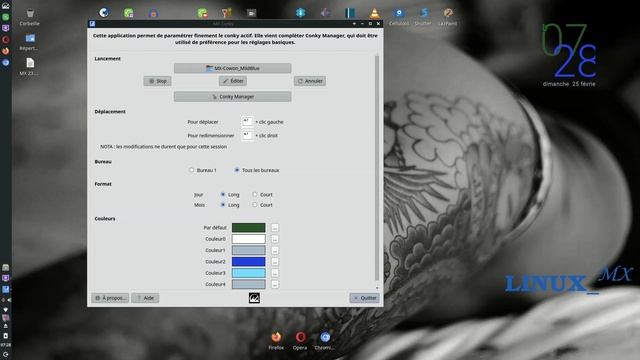Image resolution: width=640 pixels, height=360 pixels.
Task: Launch Opera from the bottom dock
Action: (x=300, y=340)
